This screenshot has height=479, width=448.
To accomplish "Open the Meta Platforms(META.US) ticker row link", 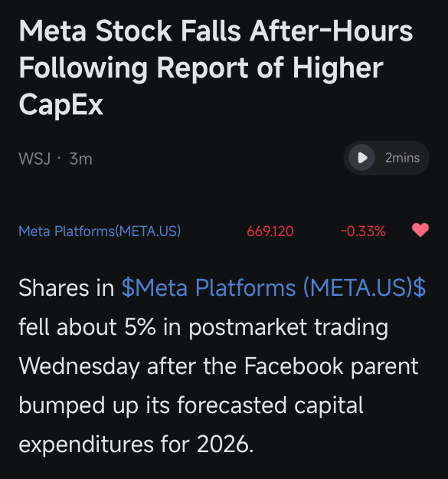I will [x=100, y=231].
